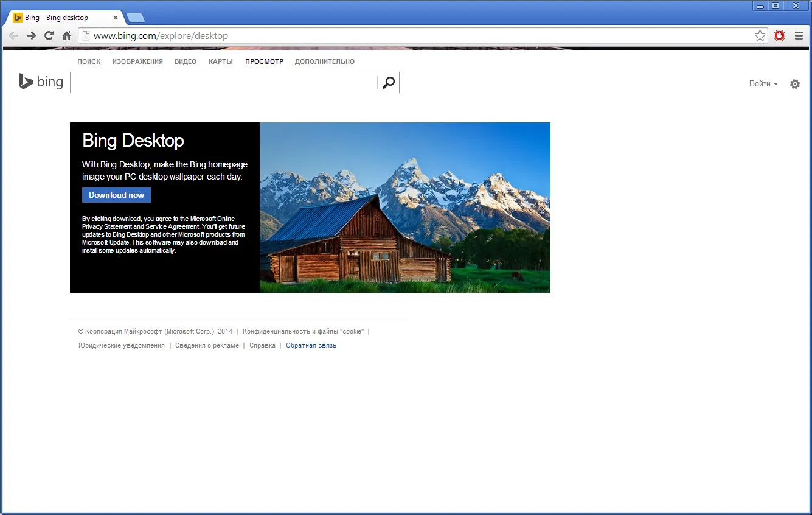Screen dimensions: 812x515
Task: Click the Bing logo
Action: [41, 82]
